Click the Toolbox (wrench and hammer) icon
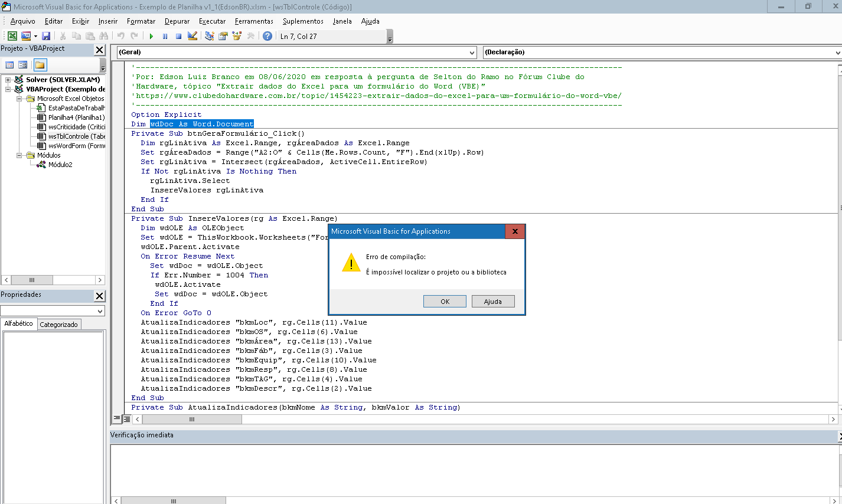The height and width of the screenshot is (504, 842). pyautogui.click(x=250, y=36)
